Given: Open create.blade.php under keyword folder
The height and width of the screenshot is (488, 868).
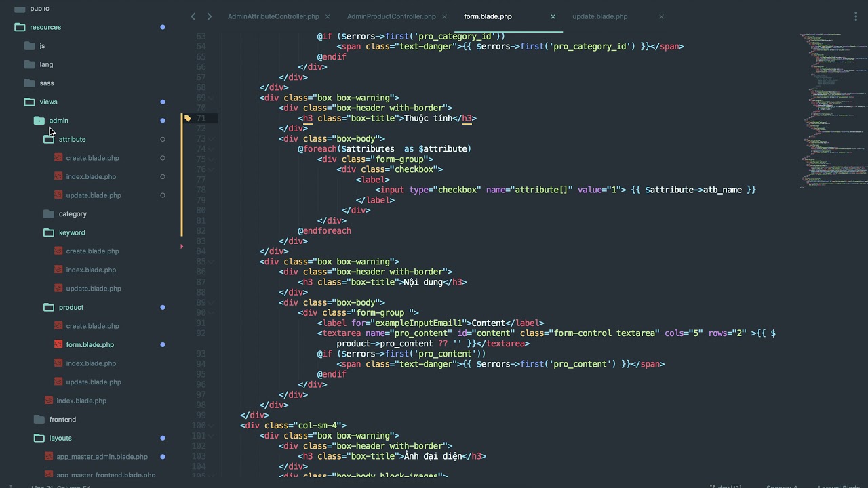Looking at the screenshot, I should [92, 251].
